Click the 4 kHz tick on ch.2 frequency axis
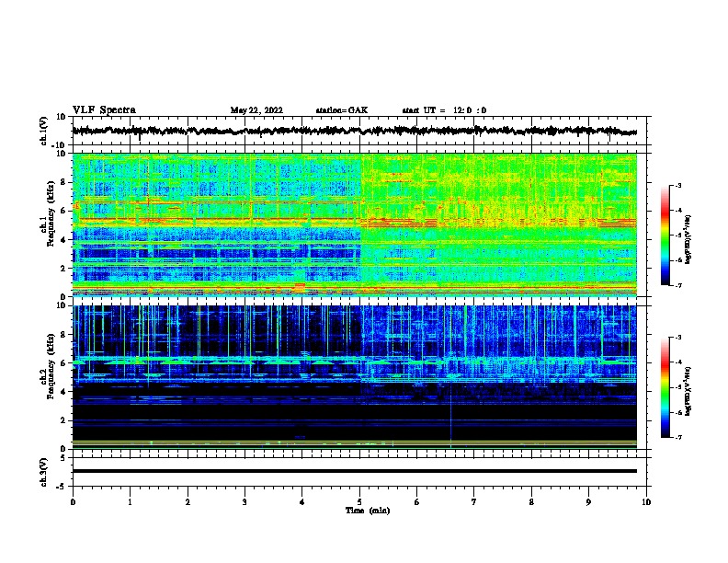Viewport: 728px width, 563px height. pos(63,392)
